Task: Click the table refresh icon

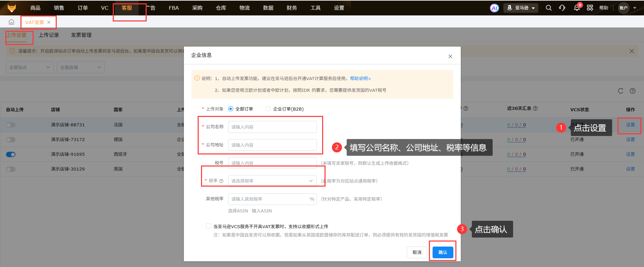Action: pos(621,91)
